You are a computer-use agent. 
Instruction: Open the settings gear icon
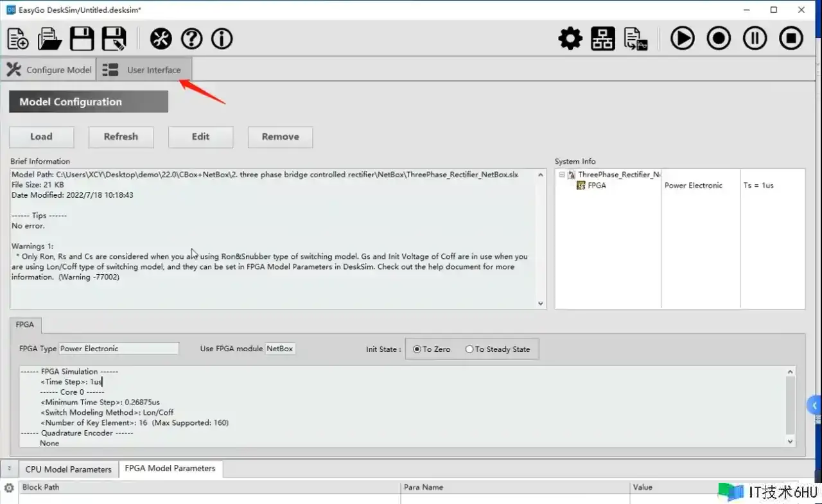(570, 39)
